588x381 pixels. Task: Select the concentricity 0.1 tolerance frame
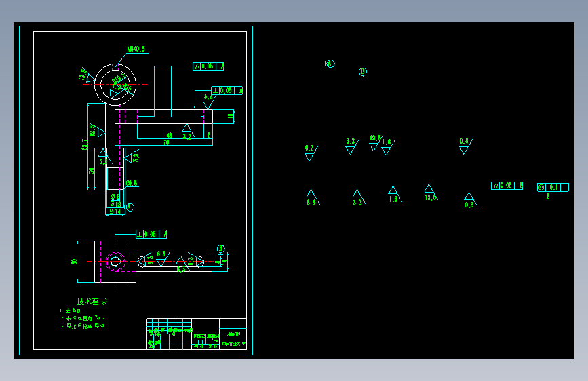pos(553,188)
